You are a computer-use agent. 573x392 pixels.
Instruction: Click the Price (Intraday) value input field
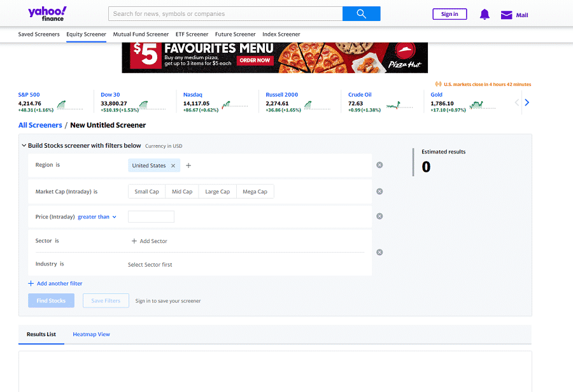(x=151, y=217)
